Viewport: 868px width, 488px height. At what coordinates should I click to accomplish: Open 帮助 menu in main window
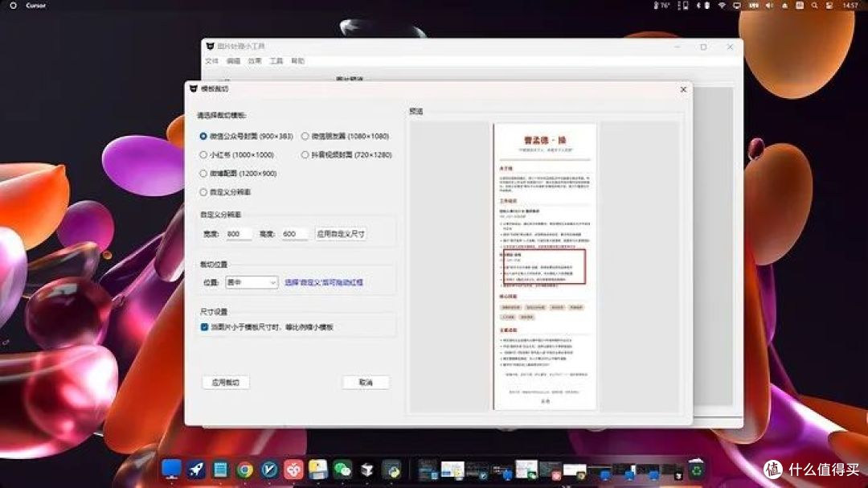(x=298, y=61)
